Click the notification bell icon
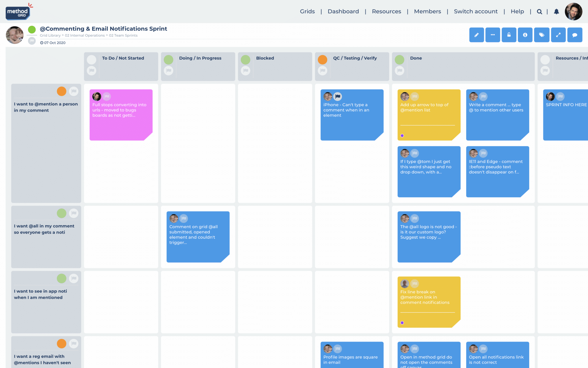This screenshot has height=368, width=588. pyautogui.click(x=556, y=11)
